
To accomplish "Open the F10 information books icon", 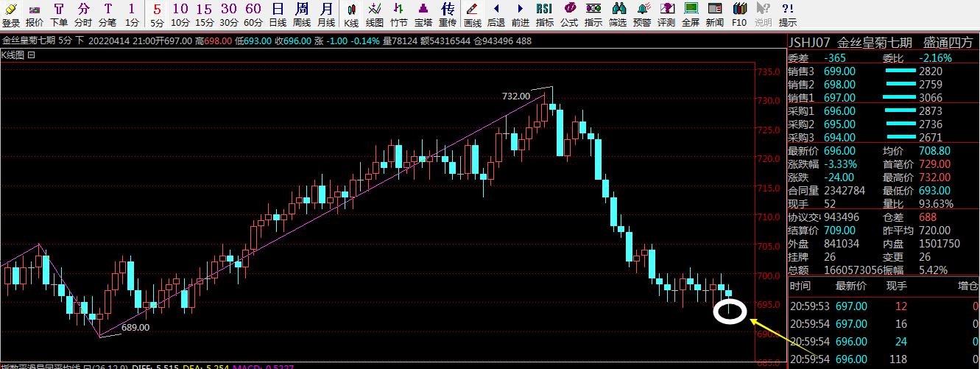I will coord(739,14).
